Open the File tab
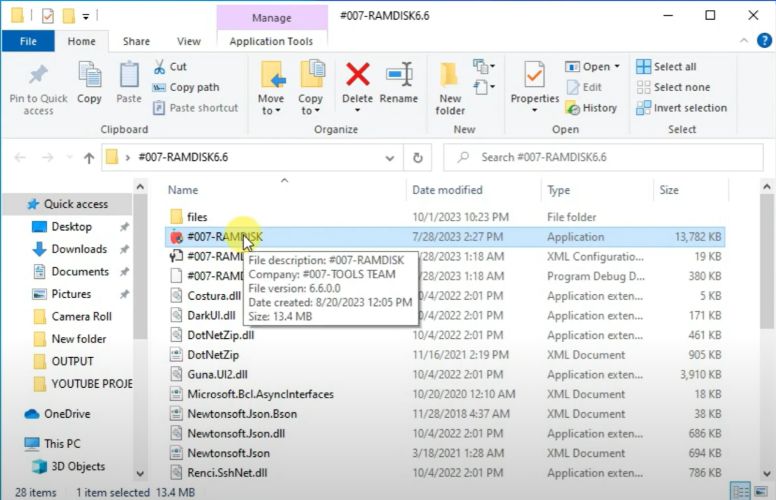Screen dimensions: 776x500 (28, 42)
